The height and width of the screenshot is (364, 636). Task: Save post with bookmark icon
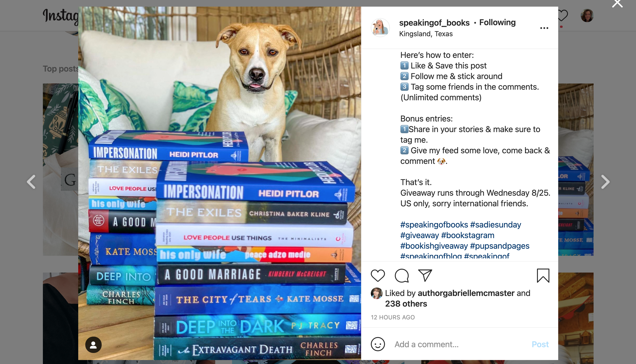point(543,275)
